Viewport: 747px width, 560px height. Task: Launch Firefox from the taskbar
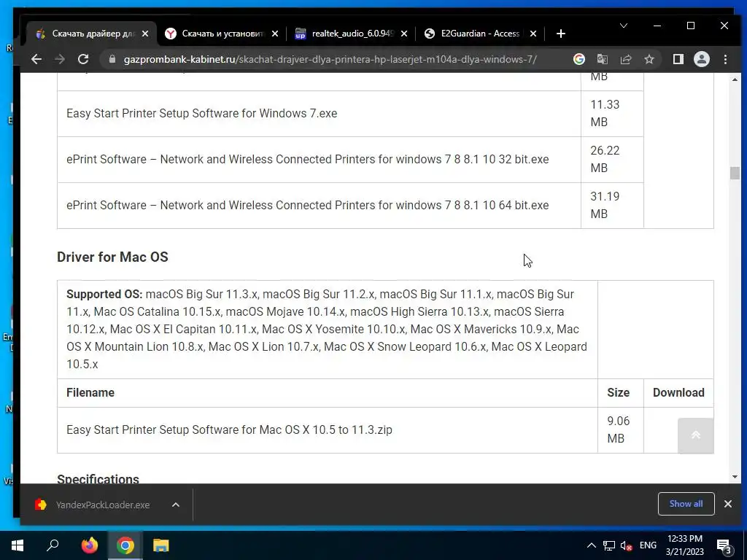tap(89, 545)
